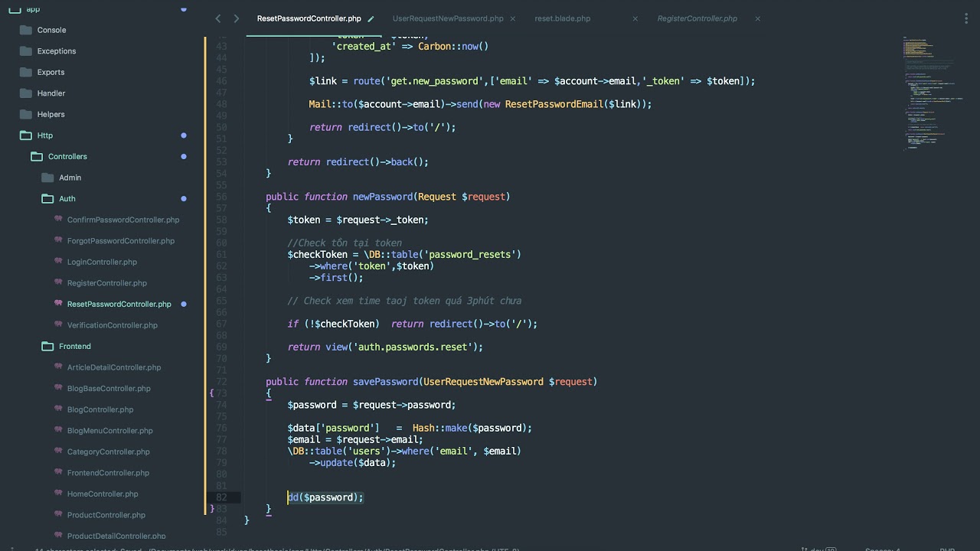The image size is (980, 551).
Task: Open BlogBaseController.php from sidebar
Action: click(109, 388)
